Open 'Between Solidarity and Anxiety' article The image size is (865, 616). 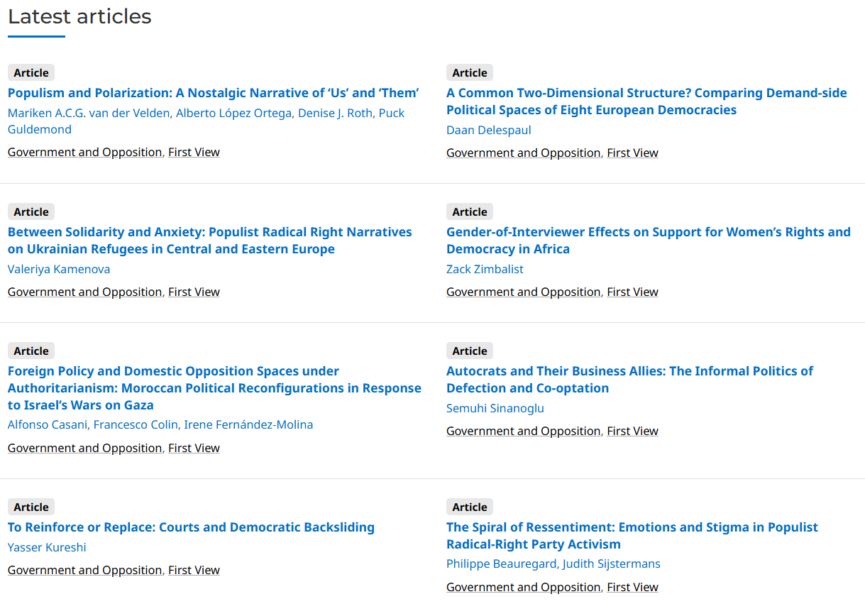tap(209, 232)
